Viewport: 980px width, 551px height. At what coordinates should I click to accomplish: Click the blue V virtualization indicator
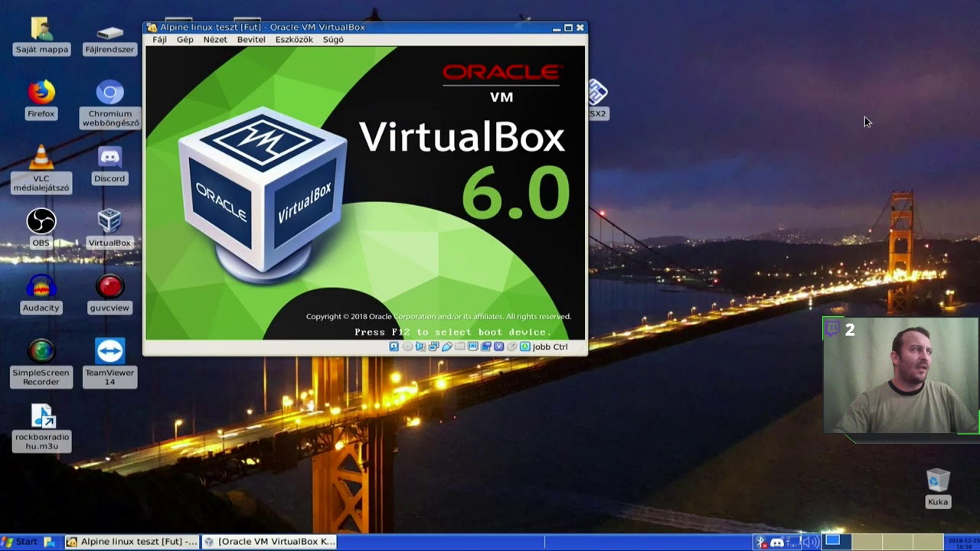498,347
